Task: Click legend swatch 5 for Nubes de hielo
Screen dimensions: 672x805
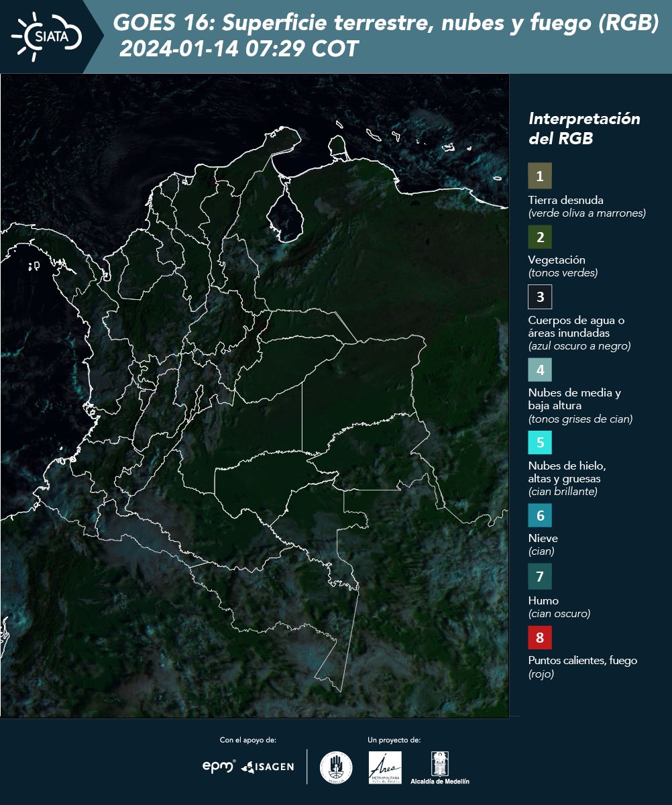Action: click(540, 443)
